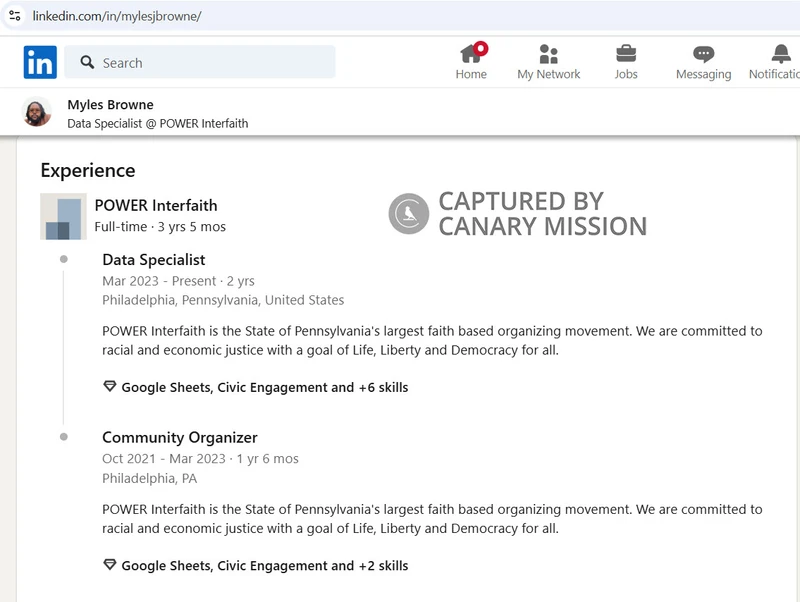Open the Home feed icon
The height and width of the screenshot is (602, 800).
pos(473,53)
